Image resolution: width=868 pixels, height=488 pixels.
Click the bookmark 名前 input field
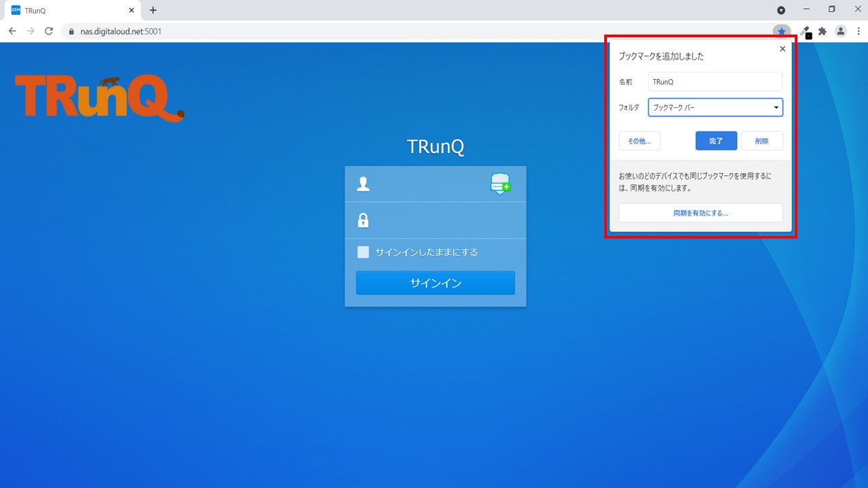(x=715, y=82)
